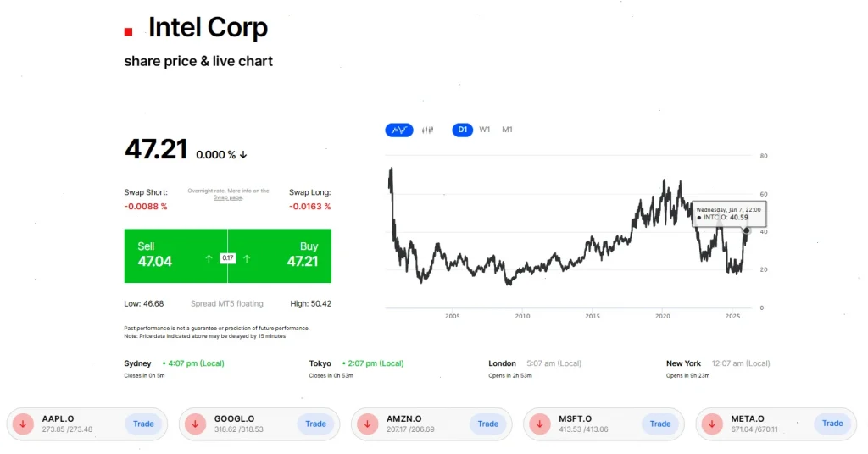
Task: Click Trade button for META.O
Action: pos(832,424)
